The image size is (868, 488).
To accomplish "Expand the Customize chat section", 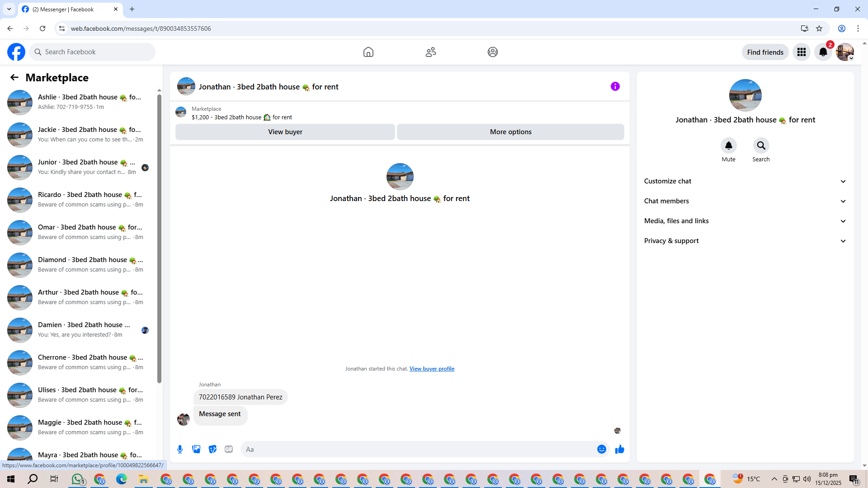I will (745, 181).
